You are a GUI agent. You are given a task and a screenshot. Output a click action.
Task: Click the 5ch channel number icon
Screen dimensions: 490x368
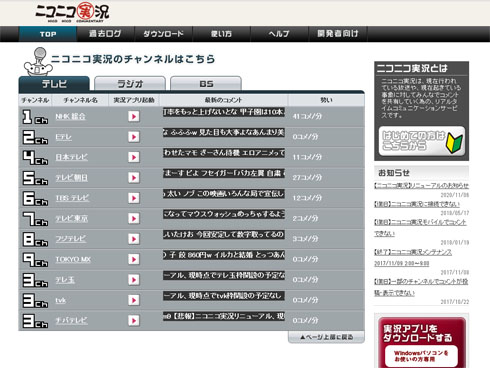coord(35,178)
